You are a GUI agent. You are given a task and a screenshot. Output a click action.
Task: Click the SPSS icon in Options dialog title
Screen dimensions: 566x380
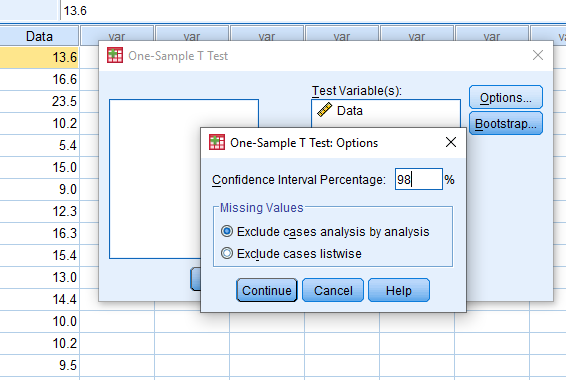tap(217, 142)
